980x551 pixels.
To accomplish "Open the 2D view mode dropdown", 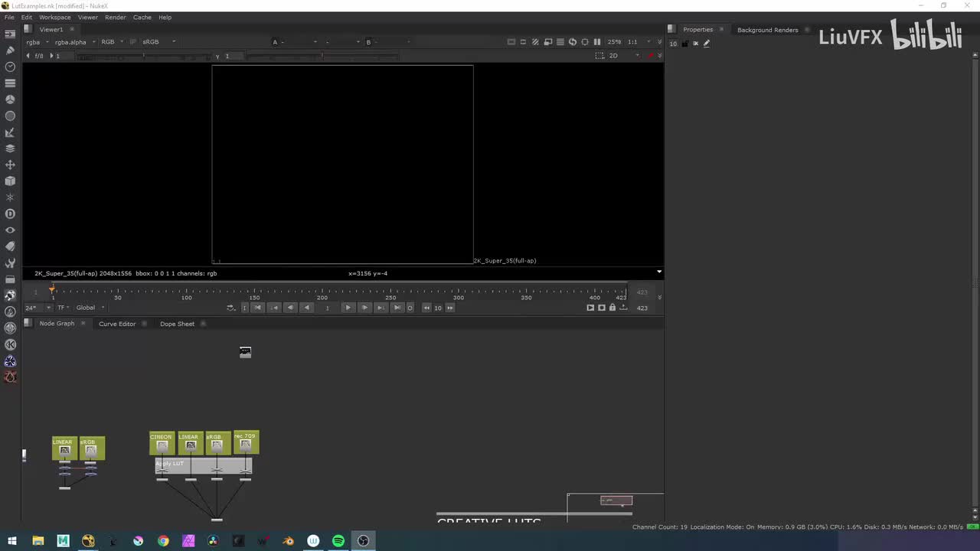I will point(623,56).
